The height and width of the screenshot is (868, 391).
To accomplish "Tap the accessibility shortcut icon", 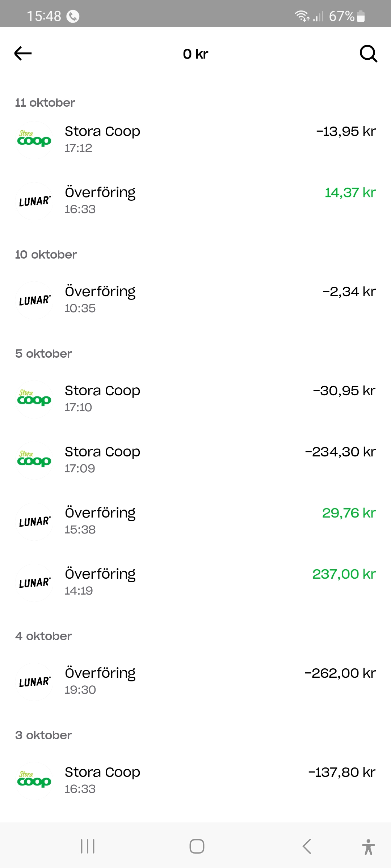I will [x=368, y=847].
